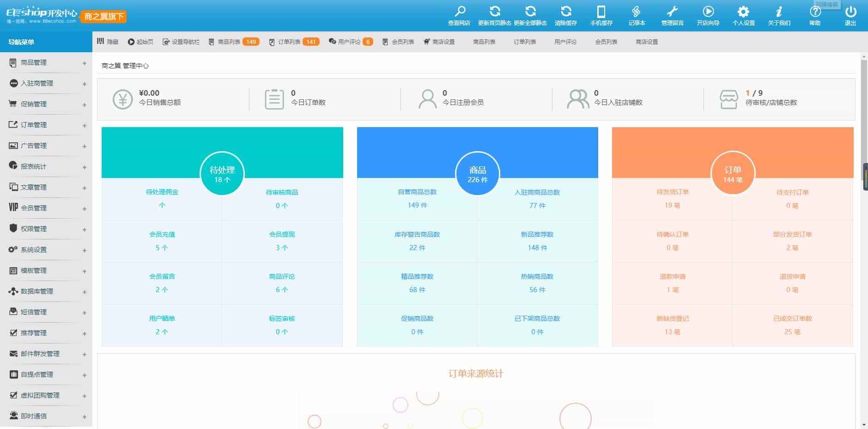This screenshot has width=868, height=429.
Task: Open 手机缓存 phone icon
Action: [601, 12]
